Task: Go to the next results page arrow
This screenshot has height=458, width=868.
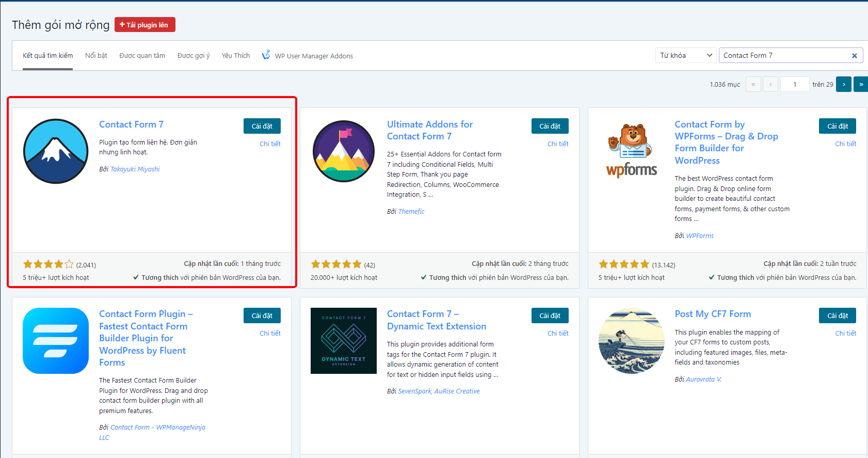Action: (x=844, y=84)
